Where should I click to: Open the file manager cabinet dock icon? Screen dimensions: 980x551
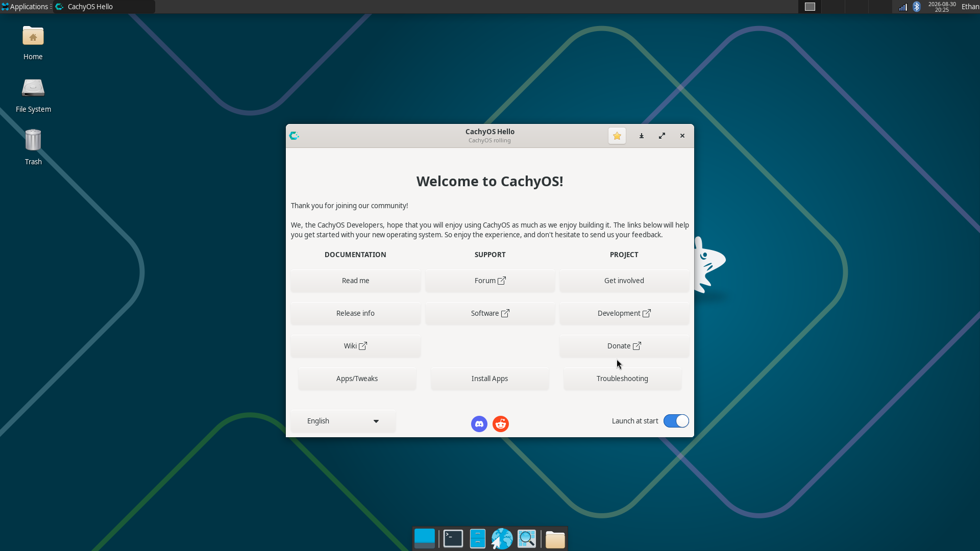pyautogui.click(x=478, y=539)
